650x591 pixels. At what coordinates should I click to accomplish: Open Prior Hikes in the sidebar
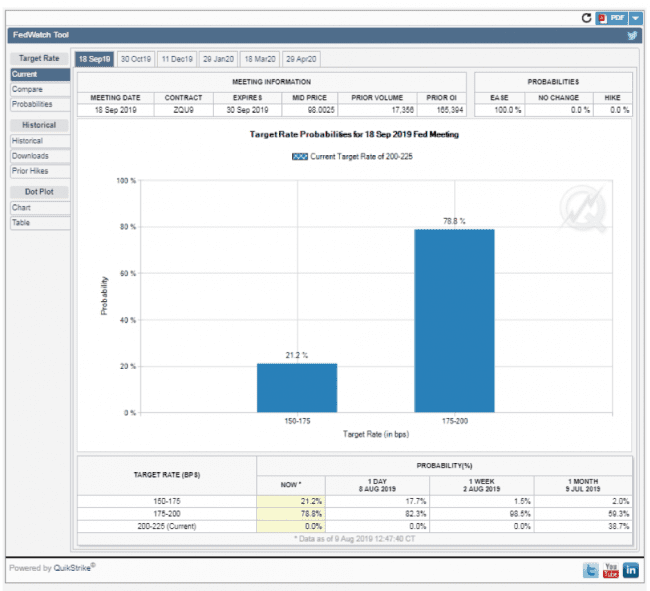pyautogui.click(x=40, y=171)
